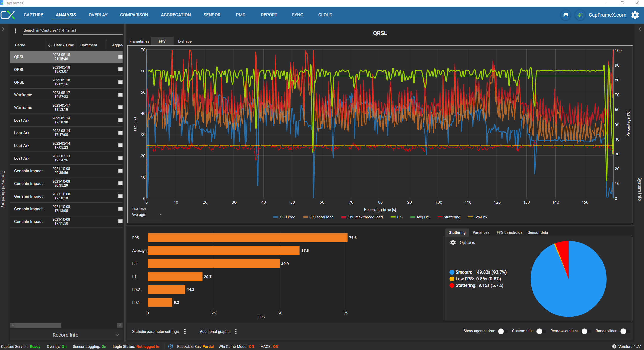Open the Filter mode Average dropdown
Screen dimensions: 644x350
(x=146, y=215)
